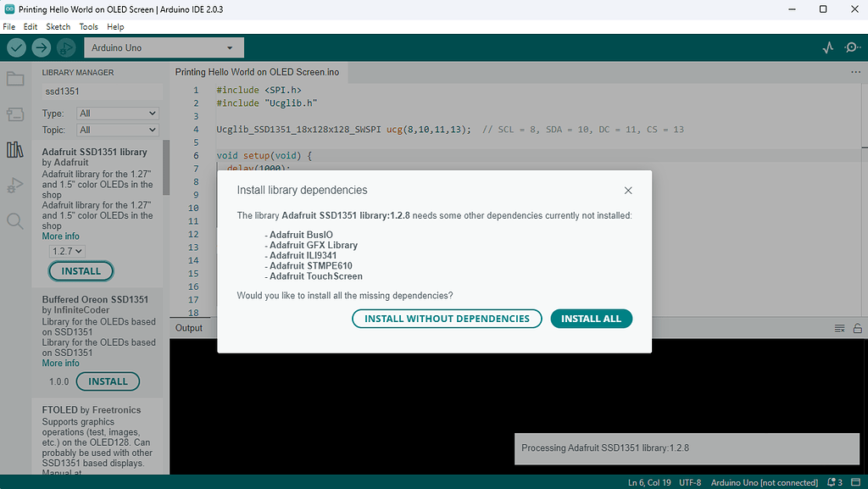Click the #include <SPI.h> code line
This screenshot has width=868, height=489.
tap(259, 90)
